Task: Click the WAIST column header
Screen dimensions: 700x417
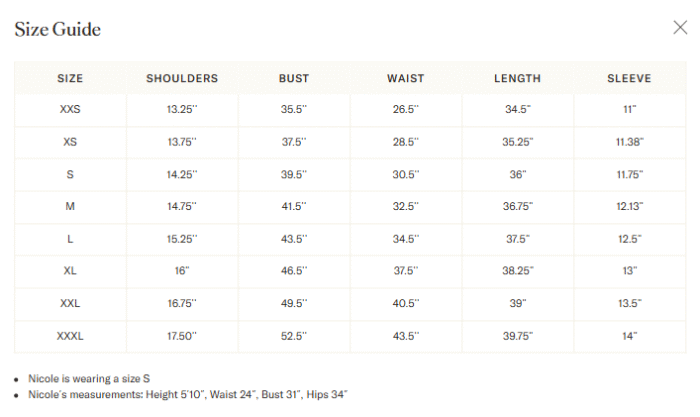Action: [x=406, y=79]
